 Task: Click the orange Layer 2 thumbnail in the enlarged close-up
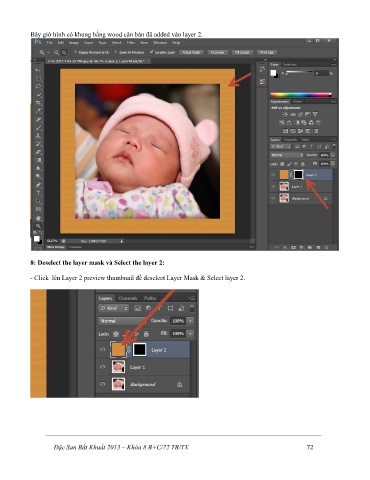118,350
